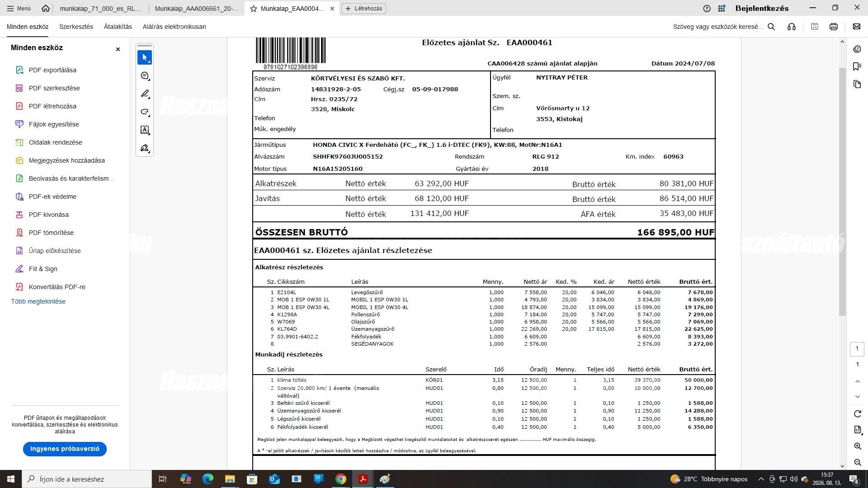868x488 pixels.
Task: Switch to Munkalap_AAA006661 tab
Action: (196, 8)
